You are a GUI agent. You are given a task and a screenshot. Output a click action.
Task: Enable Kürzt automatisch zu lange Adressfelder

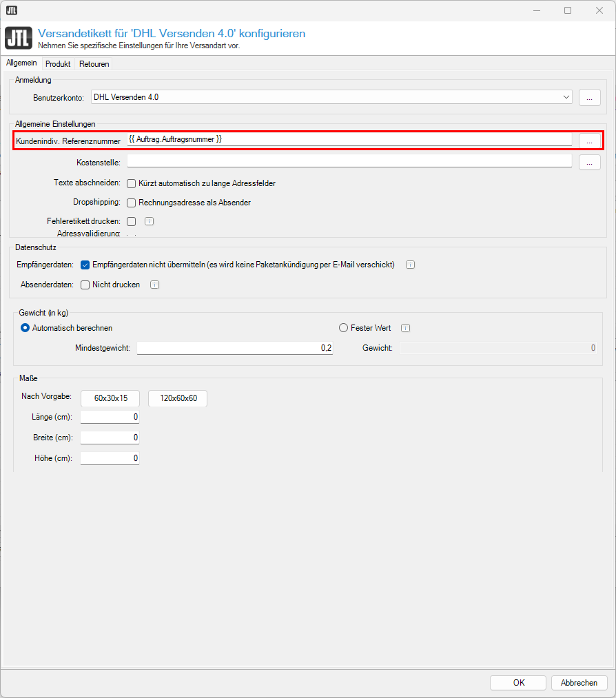[132, 183]
